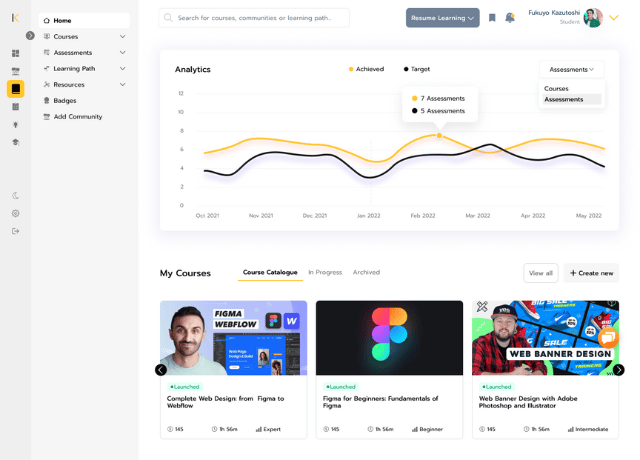Open the clipboard icon in left rail
This screenshot has height=460, width=640.
pyautogui.click(x=16, y=107)
